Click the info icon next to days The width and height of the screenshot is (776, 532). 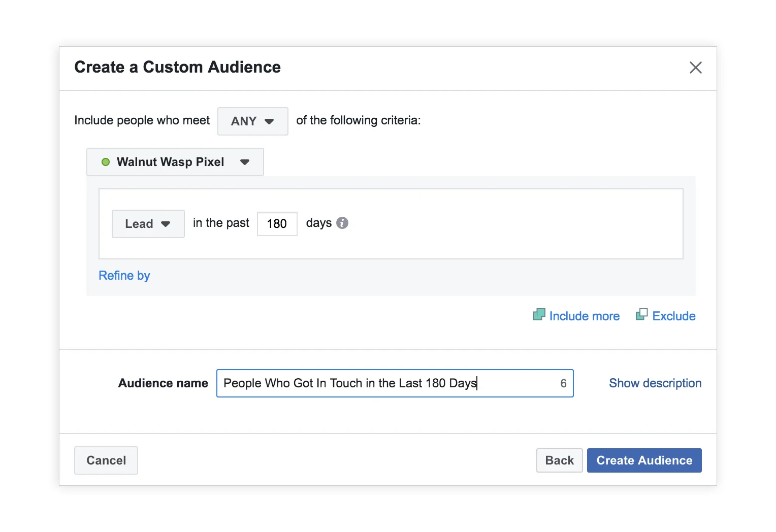(342, 223)
